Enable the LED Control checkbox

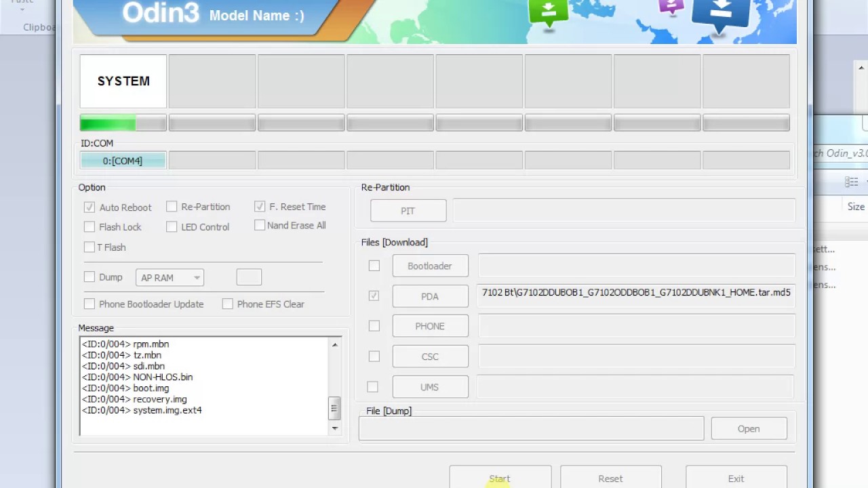click(x=172, y=227)
